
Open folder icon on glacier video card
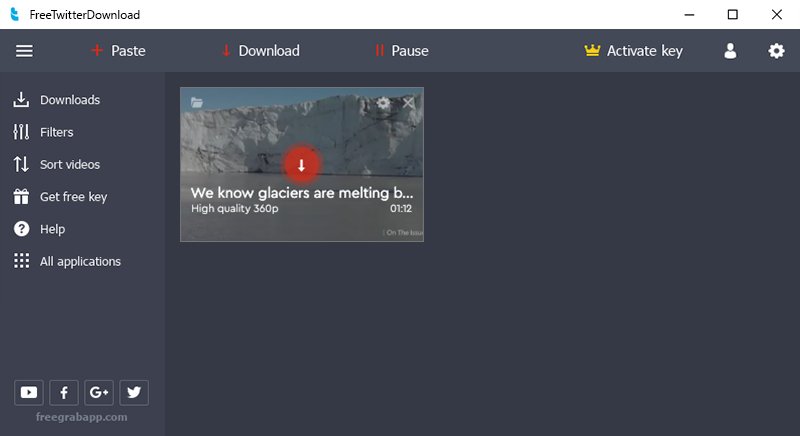pos(196,102)
